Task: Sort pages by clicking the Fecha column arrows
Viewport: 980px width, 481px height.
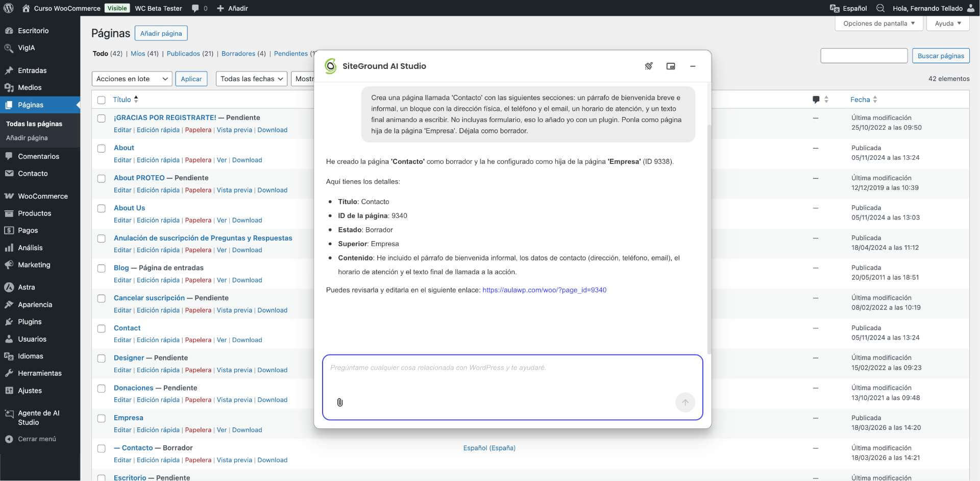Action: [x=876, y=100]
